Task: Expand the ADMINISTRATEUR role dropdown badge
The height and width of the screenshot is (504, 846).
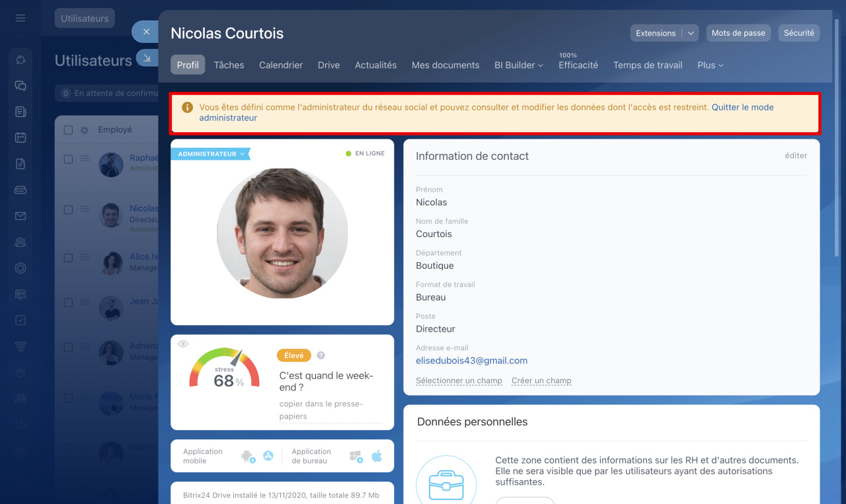Action: pos(211,154)
